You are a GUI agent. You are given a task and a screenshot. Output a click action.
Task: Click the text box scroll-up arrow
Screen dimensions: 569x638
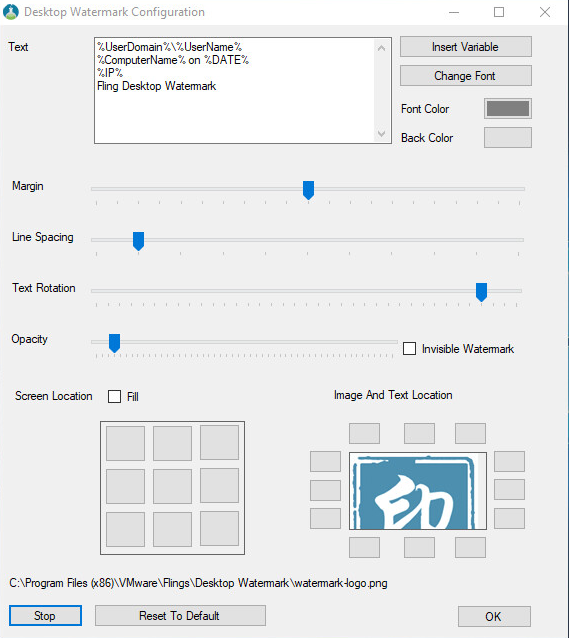(x=381, y=48)
